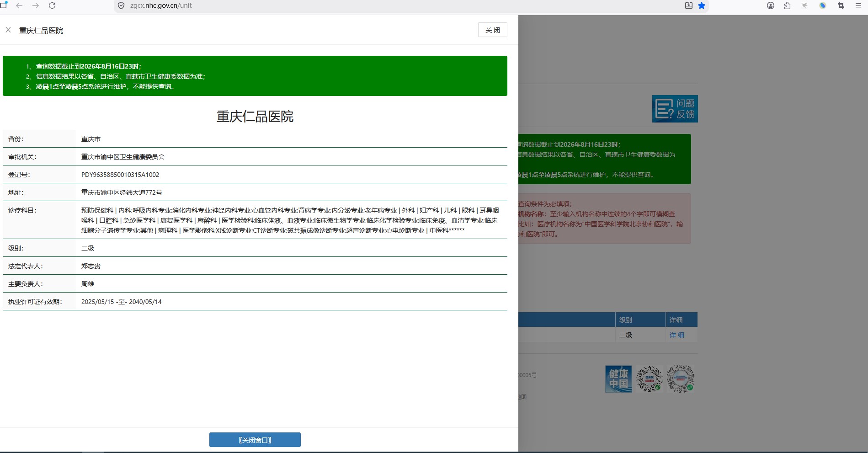Click the blue 【关闭窗口】 button
Image resolution: width=868 pixels, height=453 pixels.
pos(255,440)
